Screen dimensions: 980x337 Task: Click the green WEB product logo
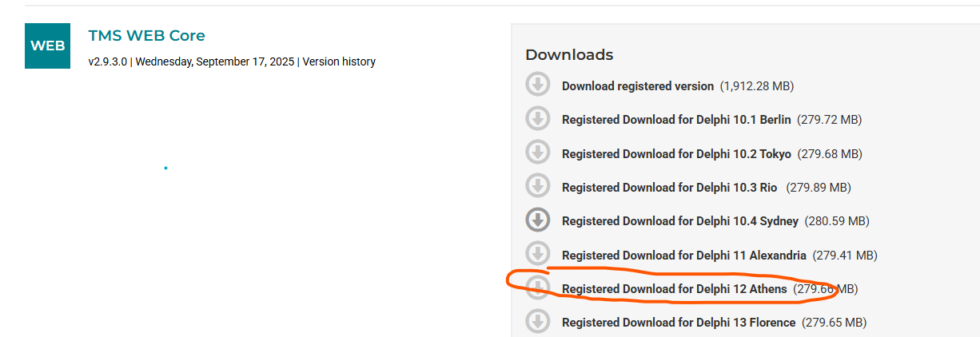[x=47, y=46]
